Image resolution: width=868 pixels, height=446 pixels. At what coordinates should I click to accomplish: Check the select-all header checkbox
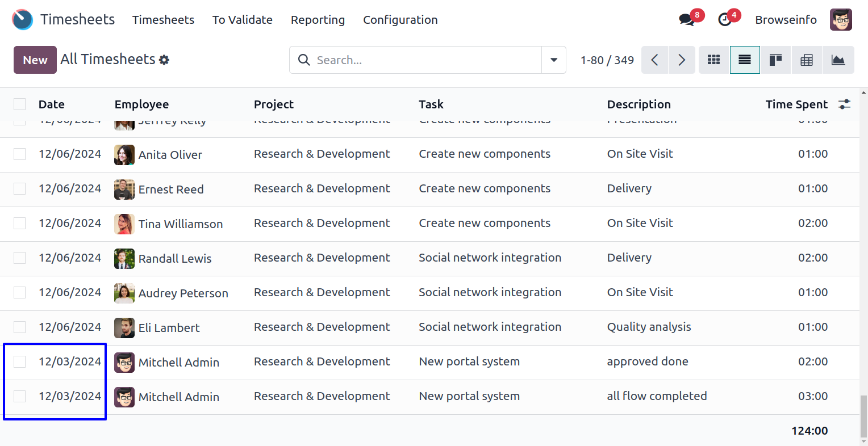(x=20, y=104)
